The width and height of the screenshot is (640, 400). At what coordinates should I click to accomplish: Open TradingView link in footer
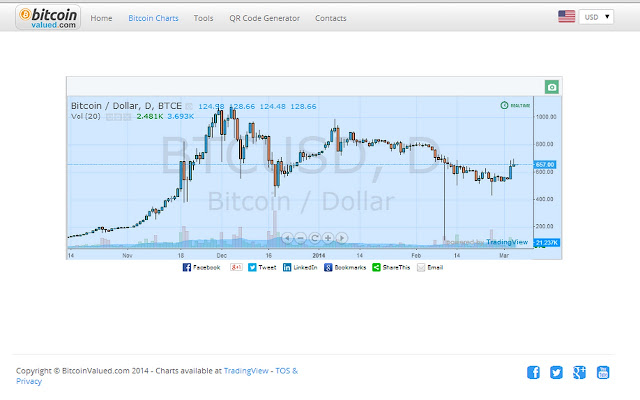pos(246,371)
